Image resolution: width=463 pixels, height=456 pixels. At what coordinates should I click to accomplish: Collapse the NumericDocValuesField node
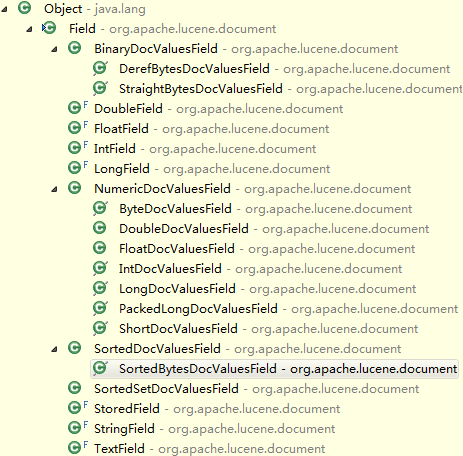tap(54, 189)
